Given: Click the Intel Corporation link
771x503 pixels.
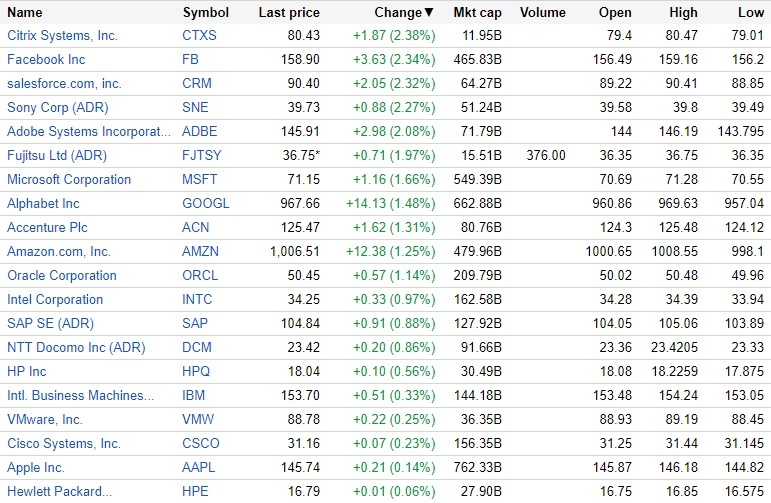Looking at the screenshot, I should (55, 300).
